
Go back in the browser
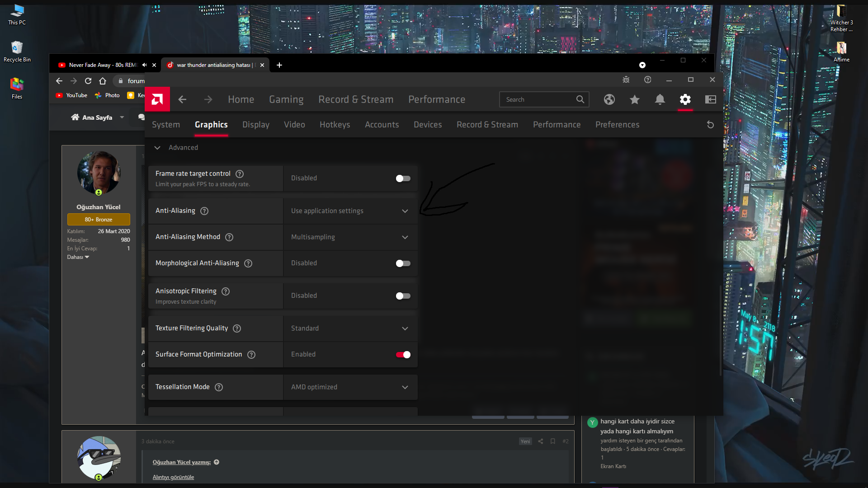click(59, 81)
